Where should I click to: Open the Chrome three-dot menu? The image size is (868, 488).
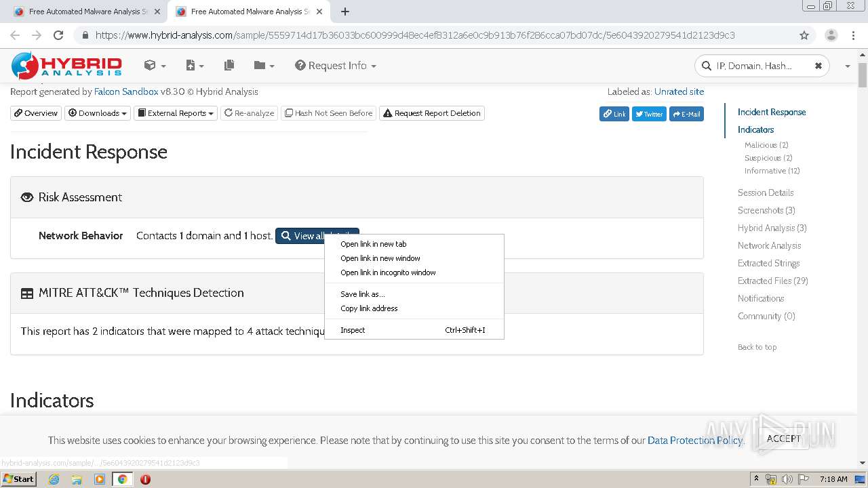tap(853, 35)
